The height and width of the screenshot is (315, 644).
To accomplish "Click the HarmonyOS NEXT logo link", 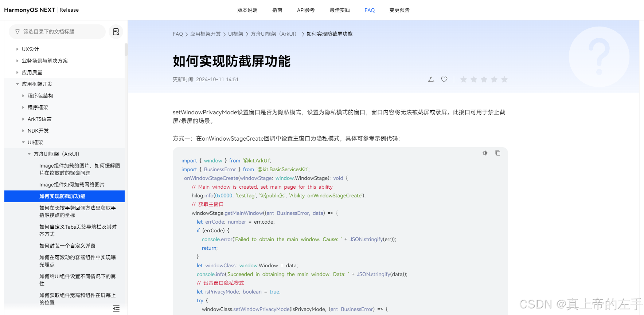I will point(30,10).
